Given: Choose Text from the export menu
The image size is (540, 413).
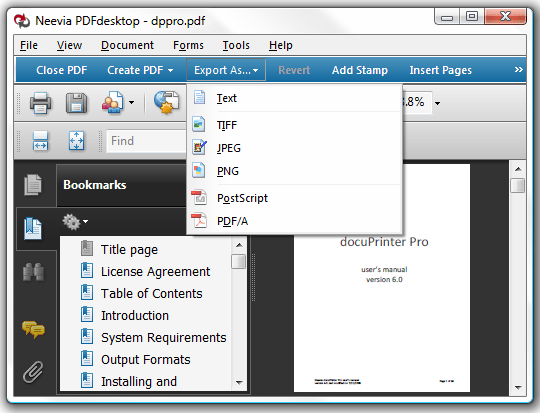Looking at the screenshot, I should click(x=295, y=98).
